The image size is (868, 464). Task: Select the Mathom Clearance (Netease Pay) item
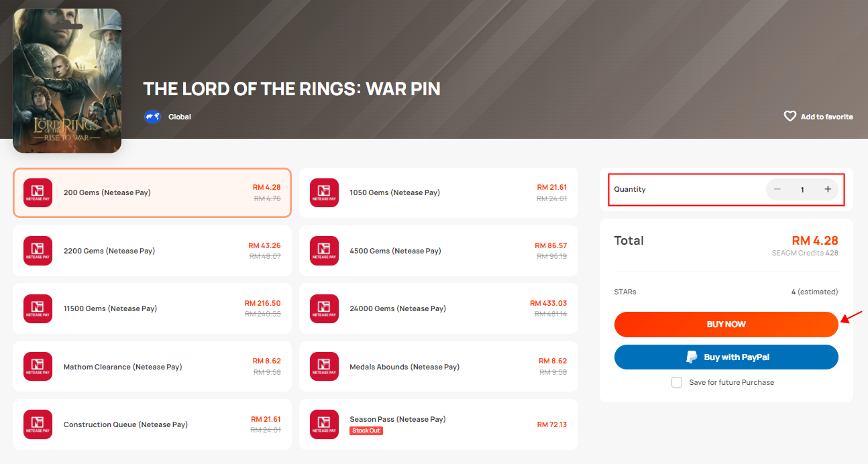point(152,367)
